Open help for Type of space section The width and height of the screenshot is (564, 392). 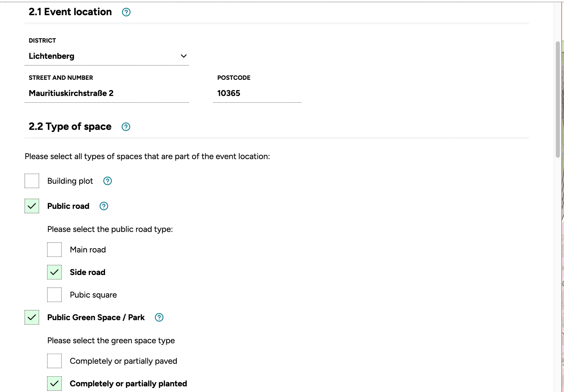point(126,127)
